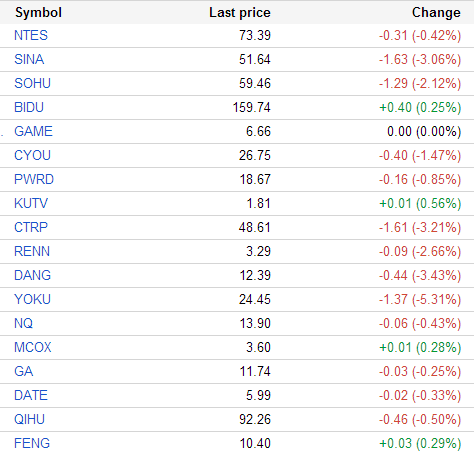Open the DANG stock symbol link
Image resolution: width=474 pixels, height=453 pixels.
[x=33, y=275]
